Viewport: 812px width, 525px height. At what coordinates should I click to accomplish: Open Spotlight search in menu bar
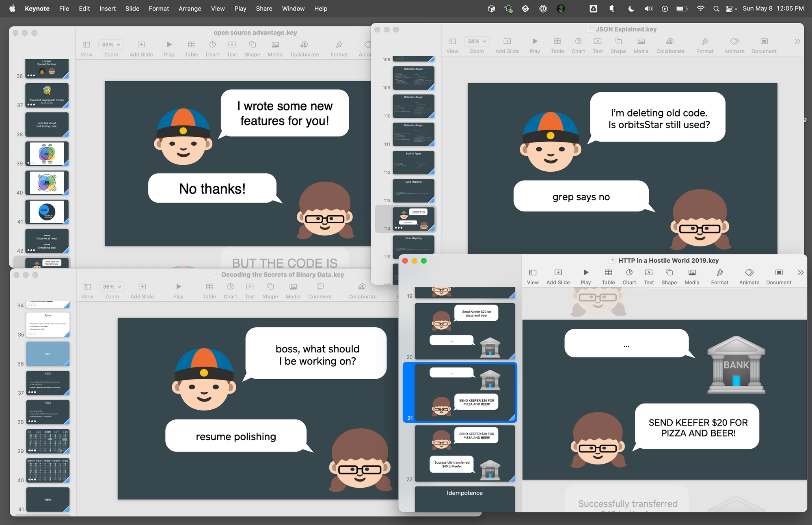716,9
